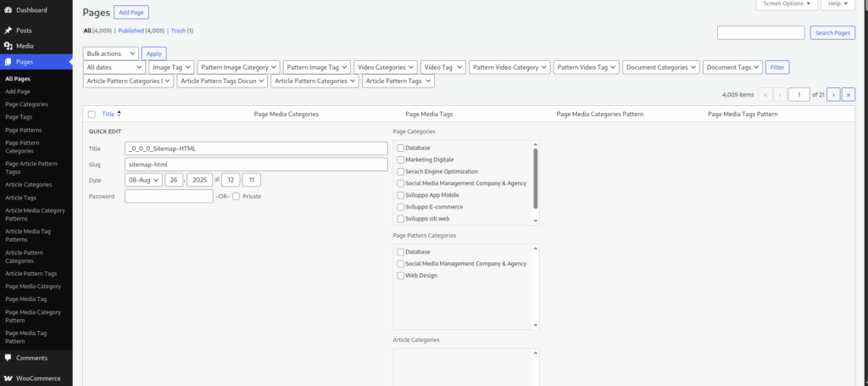
Task: Go to next page arrow button
Action: pyautogui.click(x=833, y=95)
